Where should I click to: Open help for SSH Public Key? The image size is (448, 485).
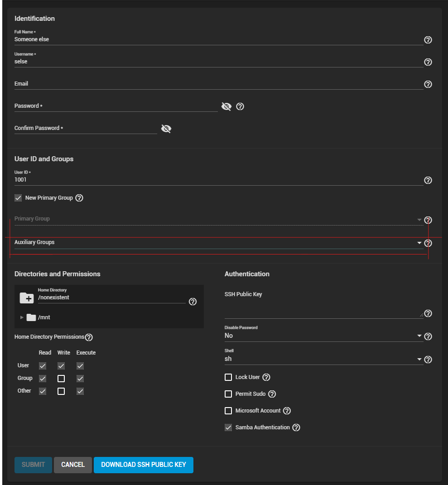[x=428, y=314]
